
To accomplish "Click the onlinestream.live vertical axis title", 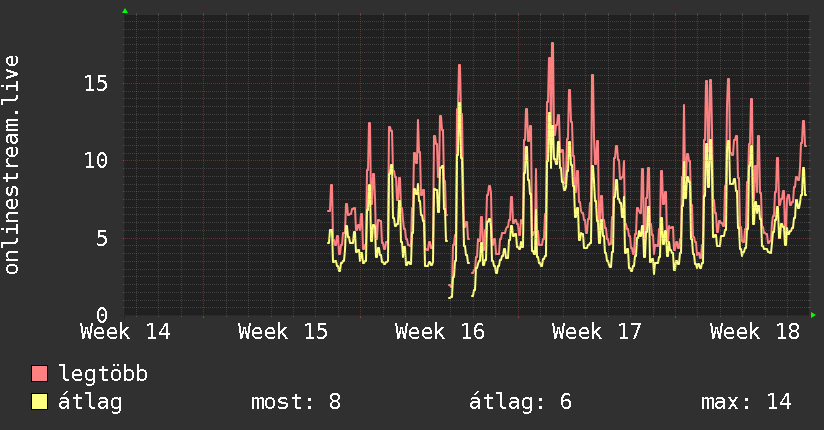I will tap(11, 165).
